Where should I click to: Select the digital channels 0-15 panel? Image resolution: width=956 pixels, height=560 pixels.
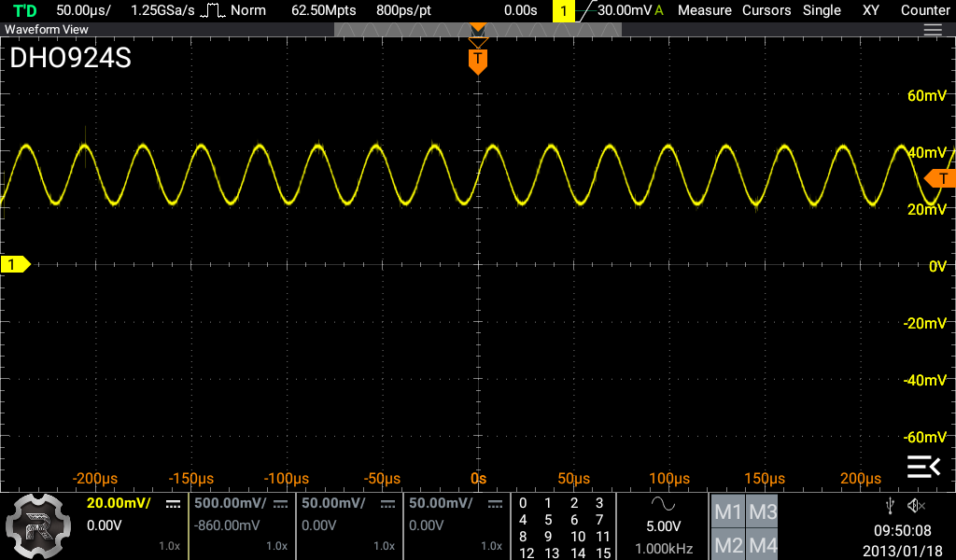563,527
